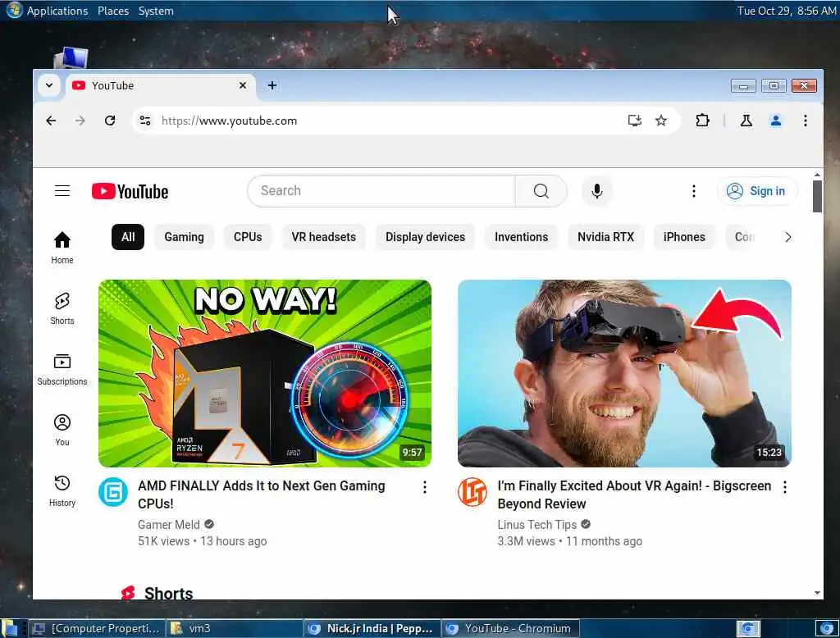This screenshot has width=840, height=638.
Task: Open the Applications menu
Action: click(x=57, y=11)
